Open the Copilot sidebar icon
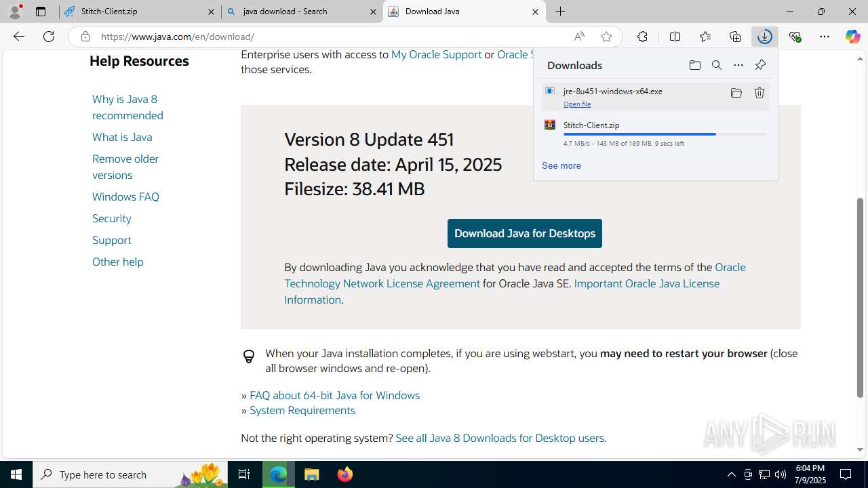 point(852,37)
